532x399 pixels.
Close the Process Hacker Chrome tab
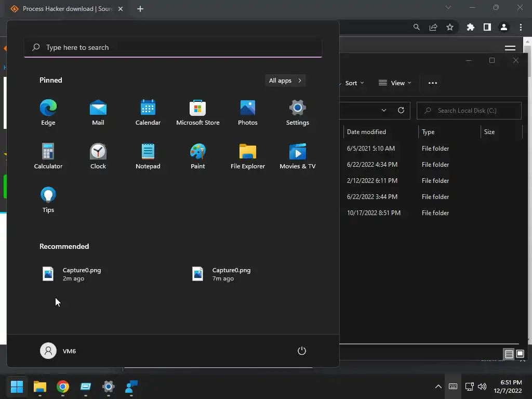tap(121, 9)
